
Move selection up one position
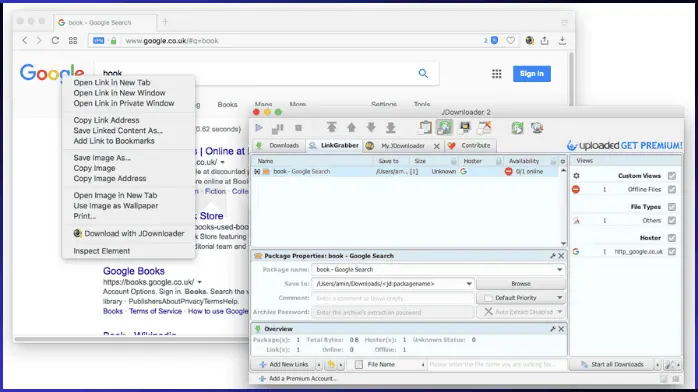pyautogui.click(x=351, y=127)
